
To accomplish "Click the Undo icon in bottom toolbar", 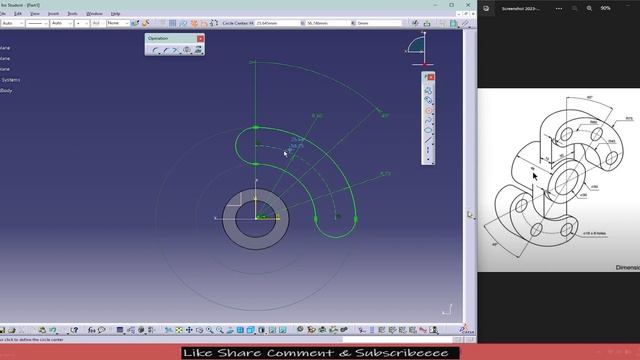I will tap(53, 330).
